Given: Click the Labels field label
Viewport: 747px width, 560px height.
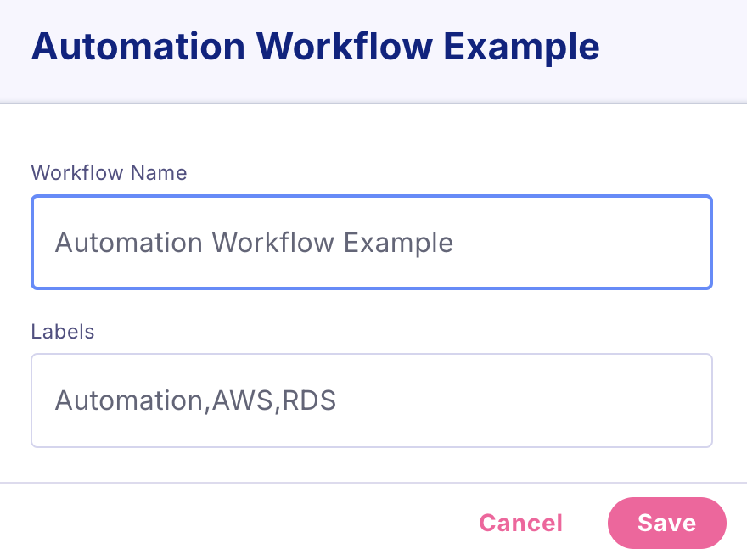Looking at the screenshot, I should pyautogui.click(x=63, y=331).
